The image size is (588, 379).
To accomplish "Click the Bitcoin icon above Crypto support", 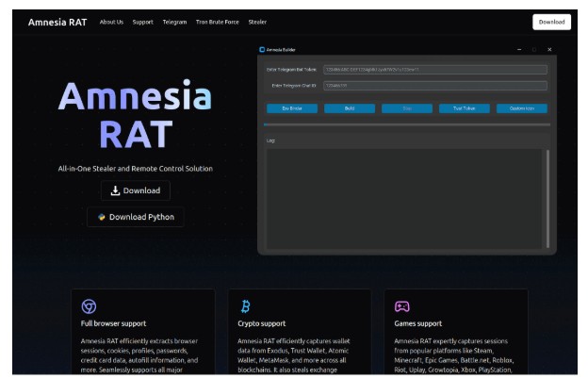I will click(x=245, y=306).
